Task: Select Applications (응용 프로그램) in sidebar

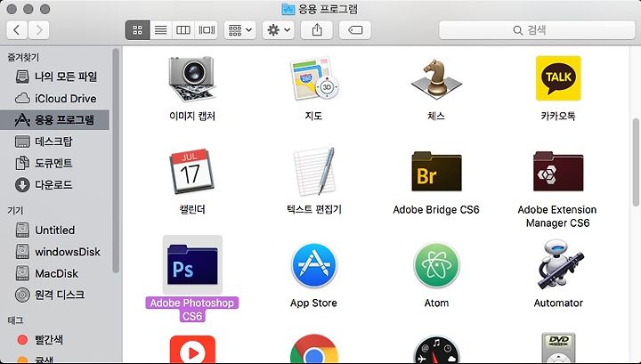Action: tap(55, 119)
